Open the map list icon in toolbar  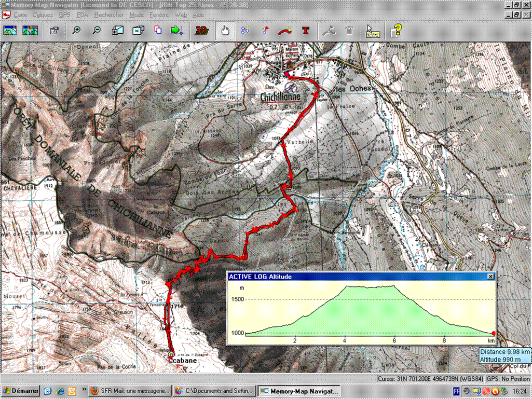tap(9, 31)
